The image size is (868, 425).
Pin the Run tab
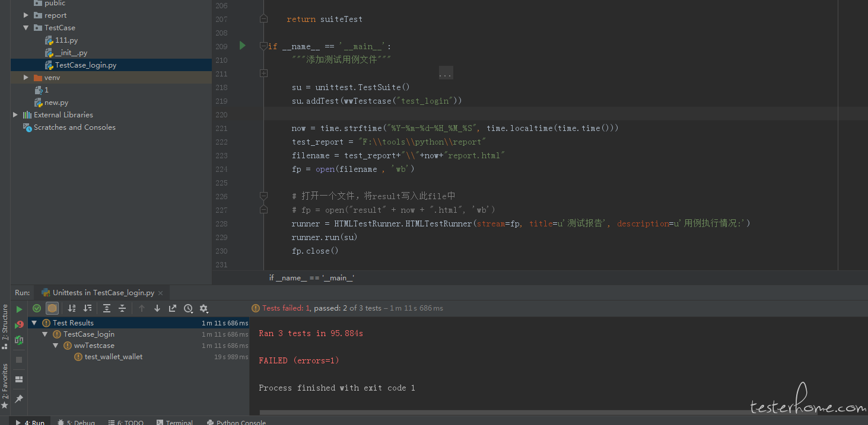tap(19, 398)
